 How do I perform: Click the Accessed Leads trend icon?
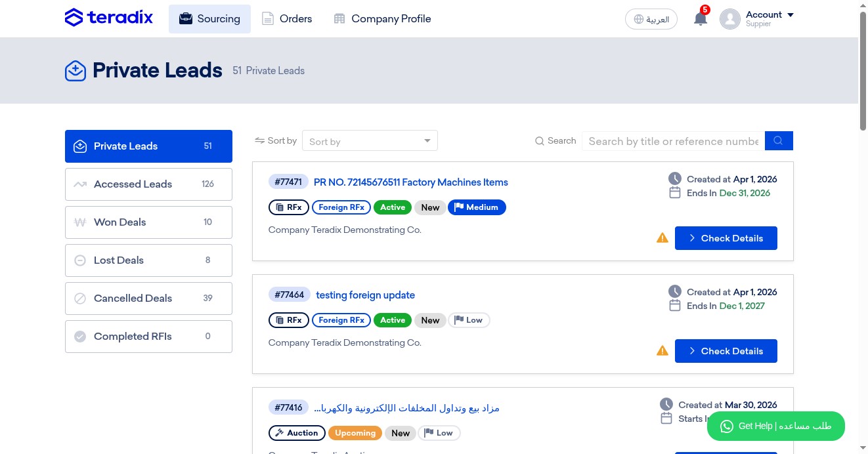click(80, 184)
